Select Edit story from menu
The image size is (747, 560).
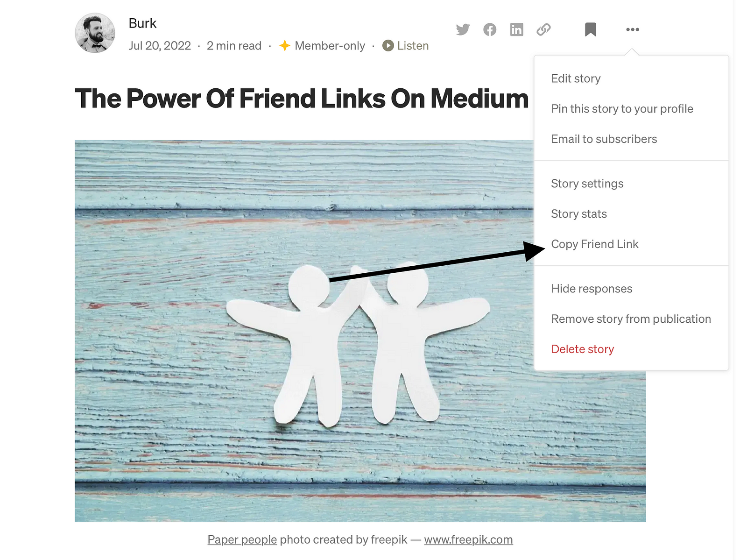pos(576,78)
